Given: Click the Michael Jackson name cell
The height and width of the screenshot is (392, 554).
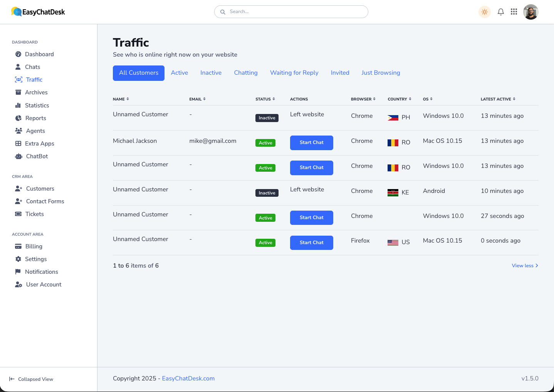Looking at the screenshot, I should (135, 141).
